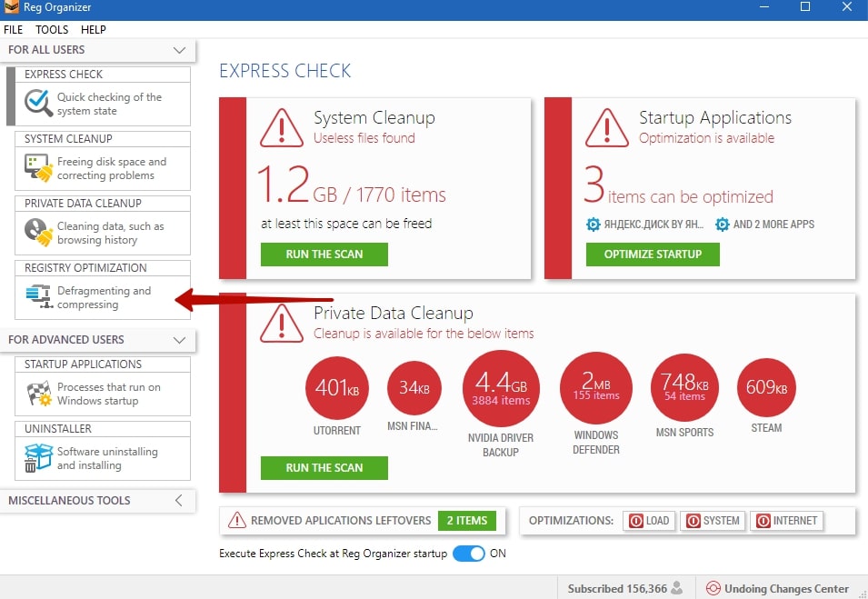Viewport: 868px width, 599px height.
Task: Click the Uninstaller box and trash icon
Action: (x=38, y=458)
